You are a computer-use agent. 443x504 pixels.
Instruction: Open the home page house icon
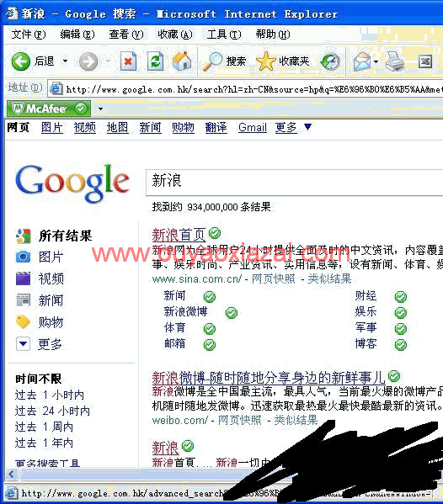point(182,61)
